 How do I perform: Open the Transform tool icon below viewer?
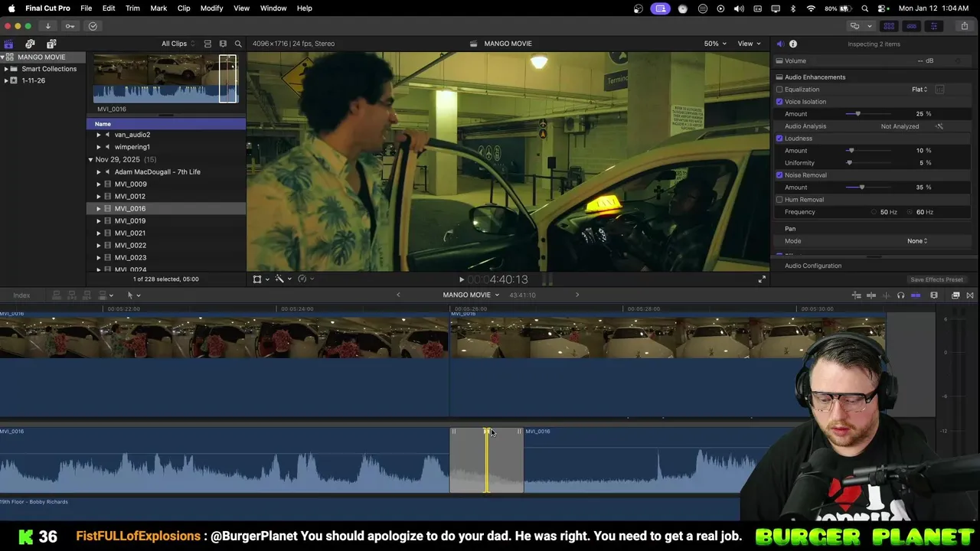[x=257, y=279]
